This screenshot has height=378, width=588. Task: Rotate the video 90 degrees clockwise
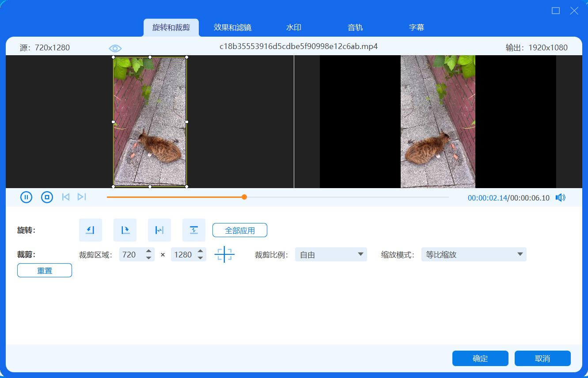(x=125, y=230)
